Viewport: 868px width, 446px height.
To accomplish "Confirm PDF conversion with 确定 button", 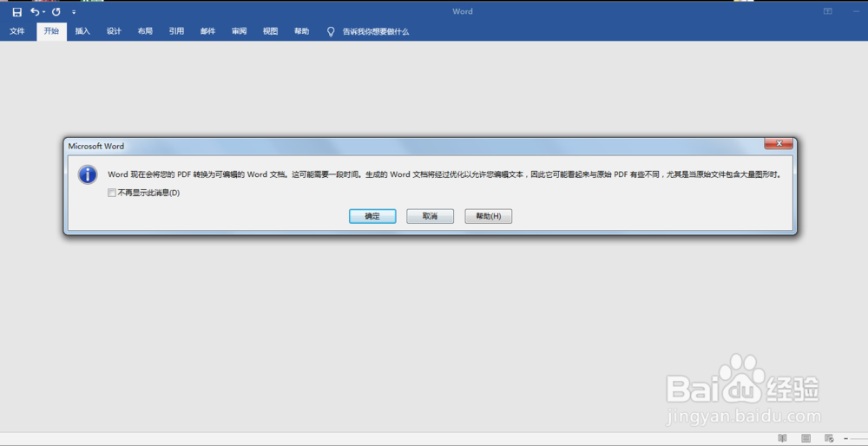I will 372,216.
